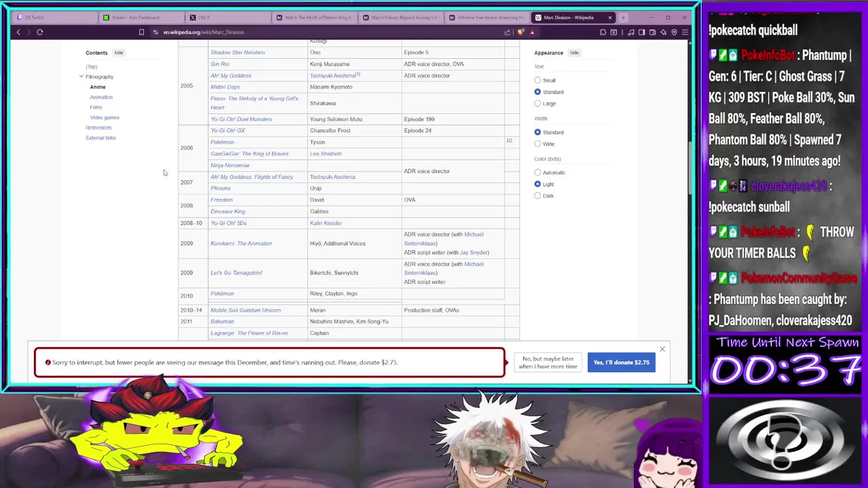The width and height of the screenshot is (868, 488).
Task: Jump to Animation section in contents
Action: (101, 97)
